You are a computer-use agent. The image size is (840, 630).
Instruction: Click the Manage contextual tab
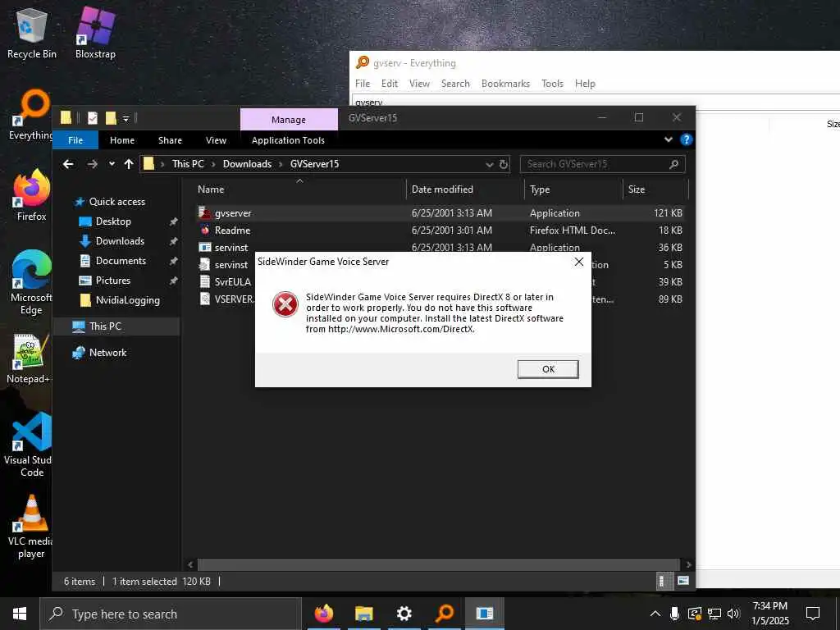click(289, 120)
